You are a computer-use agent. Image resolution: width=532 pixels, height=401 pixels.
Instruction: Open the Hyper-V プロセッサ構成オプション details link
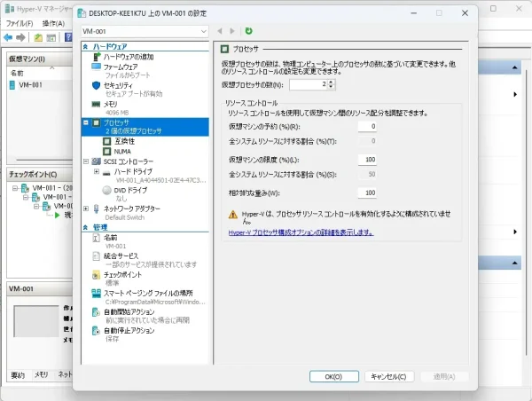tap(301, 232)
